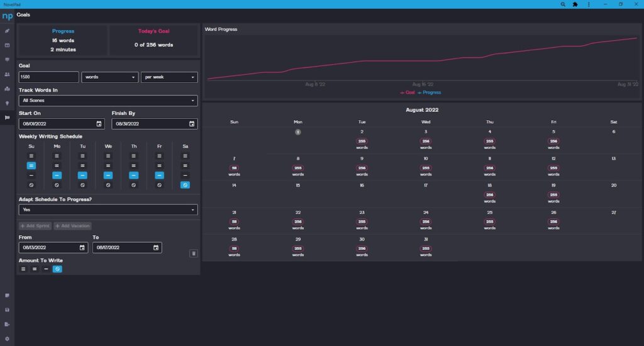This screenshot has width=644, height=346.
Task: Click the search magnifier in title bar
Action: click(x=563, y=4)
